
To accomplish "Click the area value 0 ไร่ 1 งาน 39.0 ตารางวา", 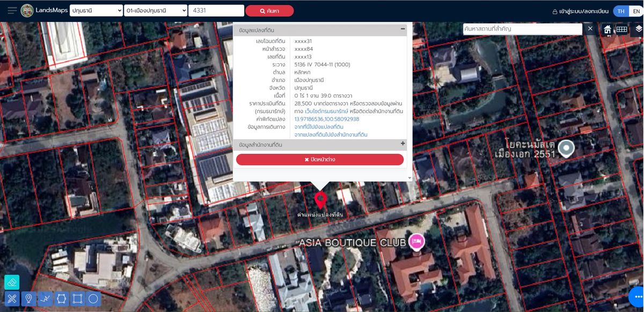I will 323,95.
